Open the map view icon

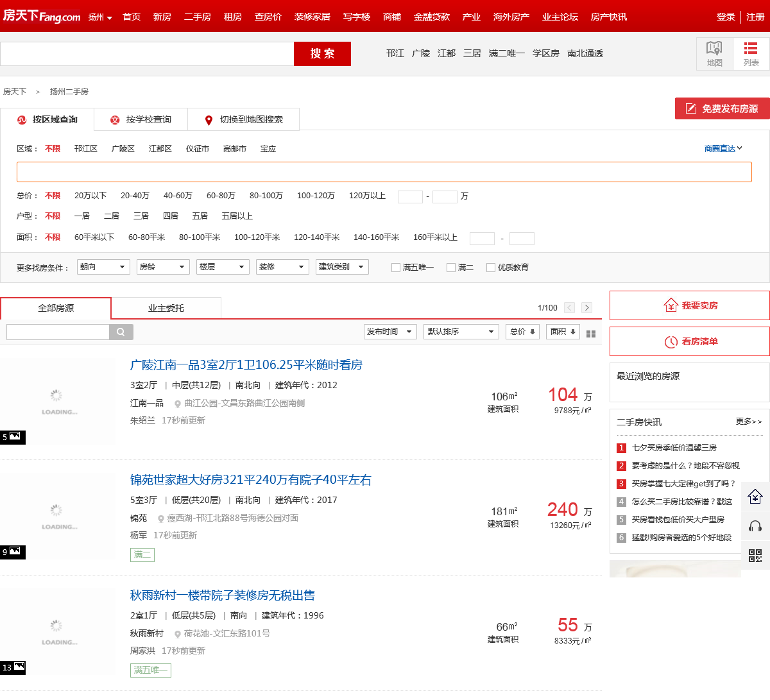[714, 53]
